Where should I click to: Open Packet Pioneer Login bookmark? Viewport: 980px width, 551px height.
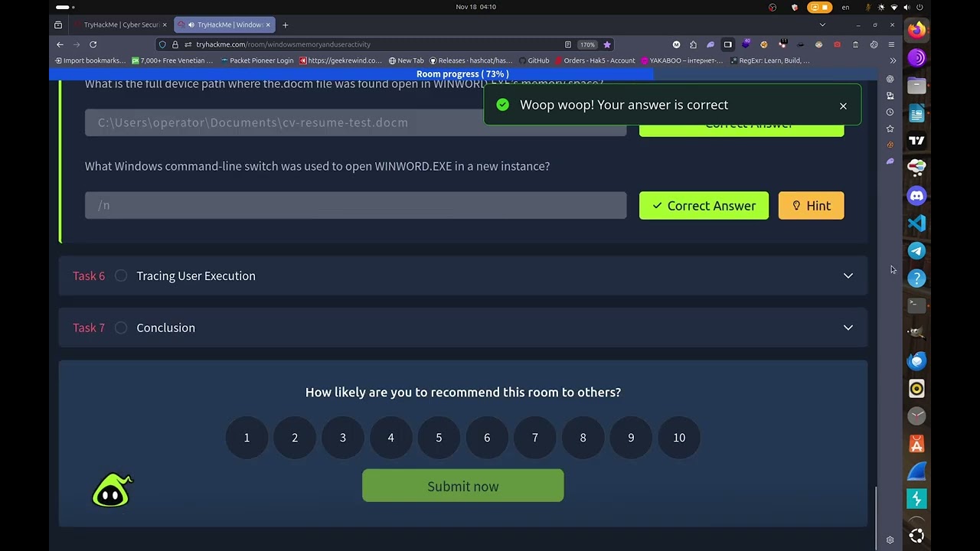pos(257,60)
